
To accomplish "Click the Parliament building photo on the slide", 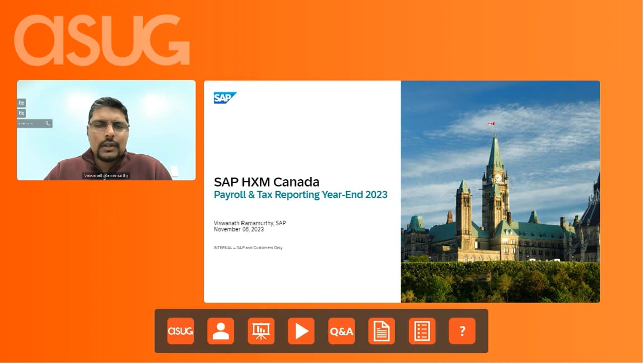I will (501, 191).
